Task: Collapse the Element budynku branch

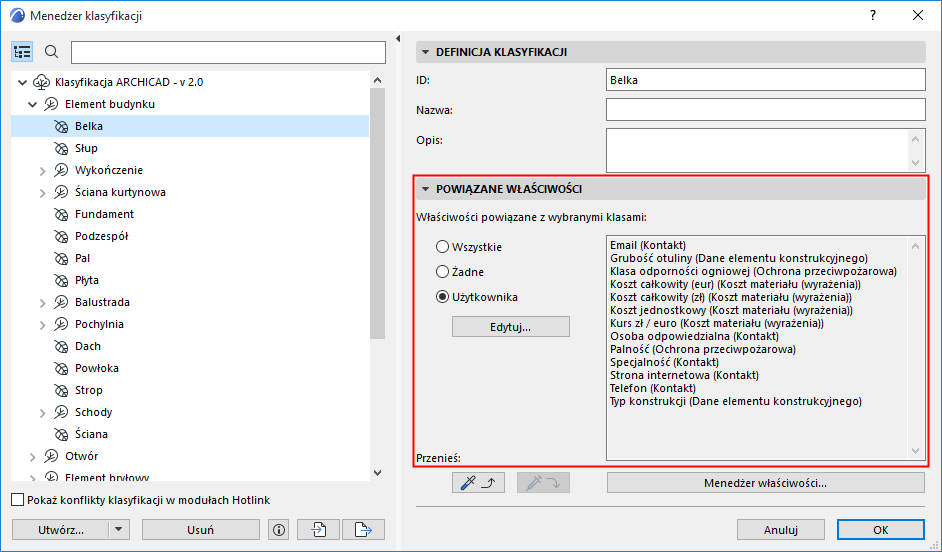Action: coord(33,105)
